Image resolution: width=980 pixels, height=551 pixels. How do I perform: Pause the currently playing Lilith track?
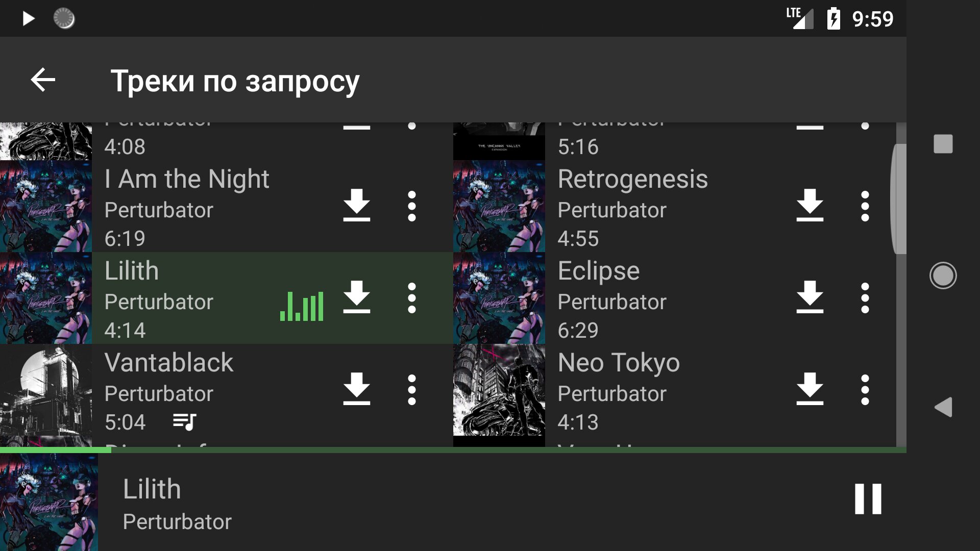(x=868, y=499)
